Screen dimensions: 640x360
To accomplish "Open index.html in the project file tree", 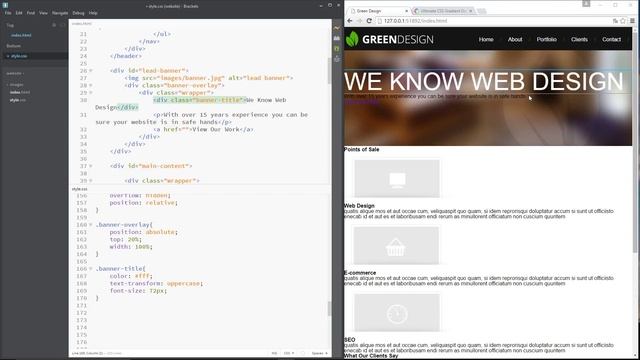I will point(20,92).
